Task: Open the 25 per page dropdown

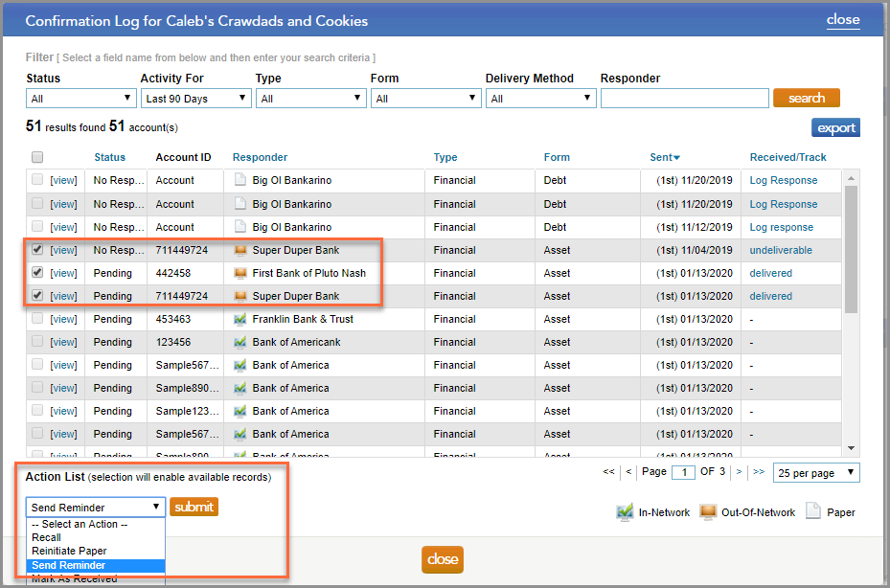Action: (x=815, y=472)
